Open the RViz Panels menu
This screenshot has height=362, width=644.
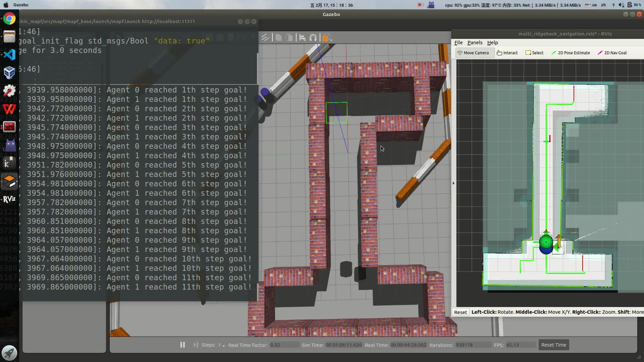pos(475,43)
